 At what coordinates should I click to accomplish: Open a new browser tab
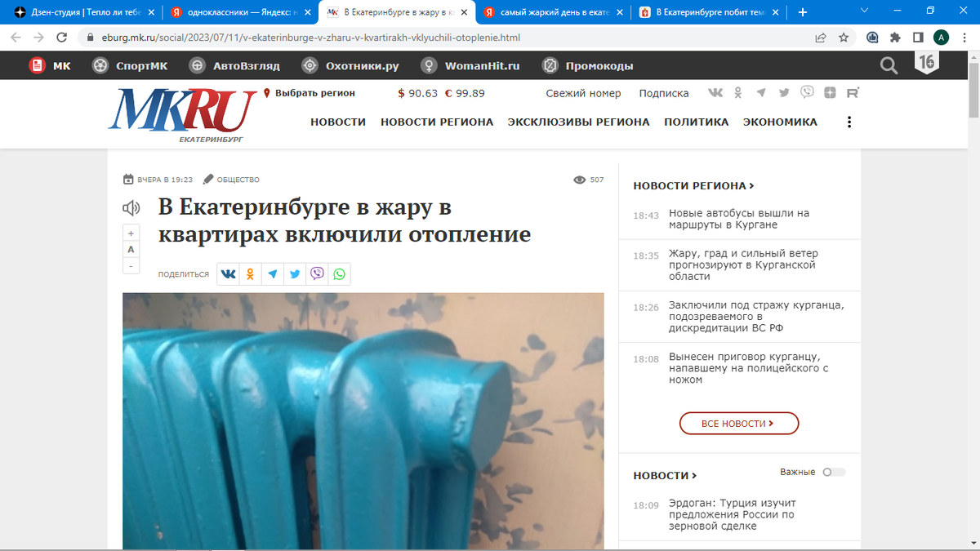click(x=803, y=12)
